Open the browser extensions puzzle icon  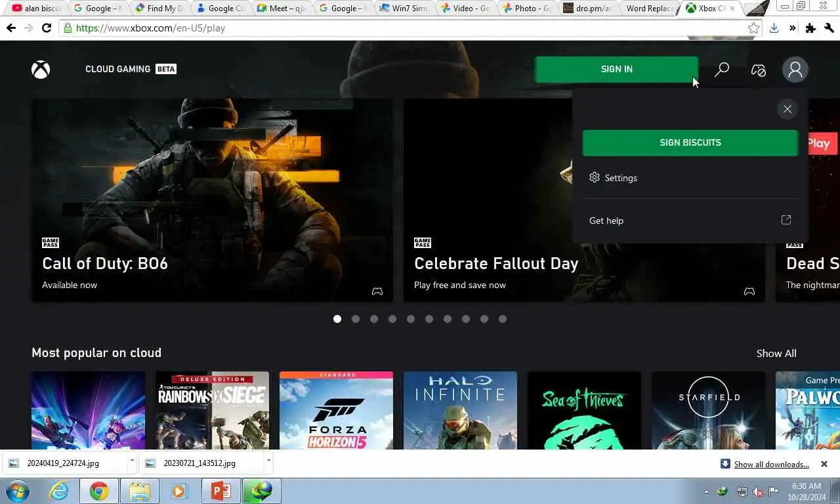(811, 28)
